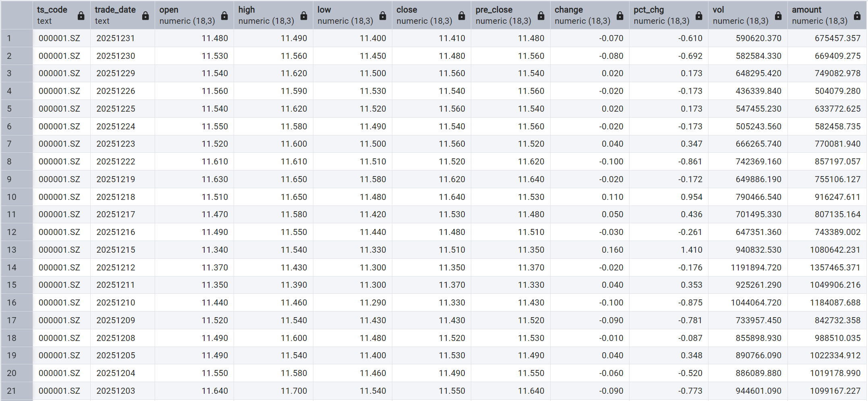Click the lock icon in high column header

(304, 16)
